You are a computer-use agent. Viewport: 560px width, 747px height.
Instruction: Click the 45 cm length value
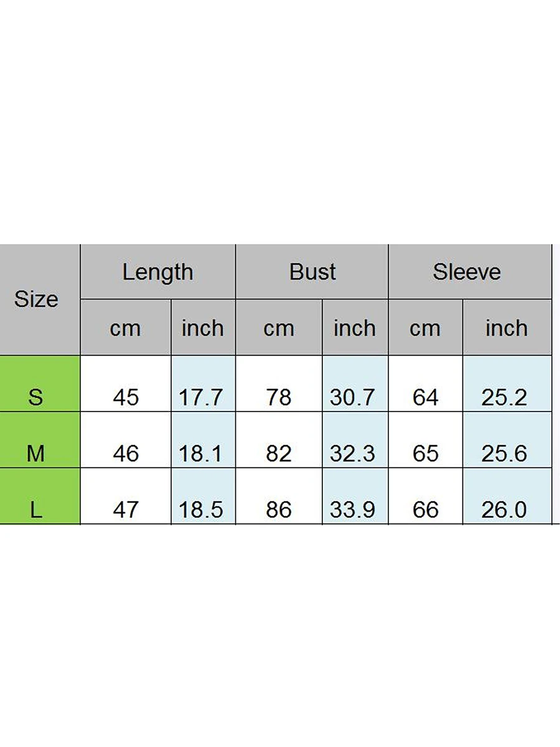(x=126, y=397)
